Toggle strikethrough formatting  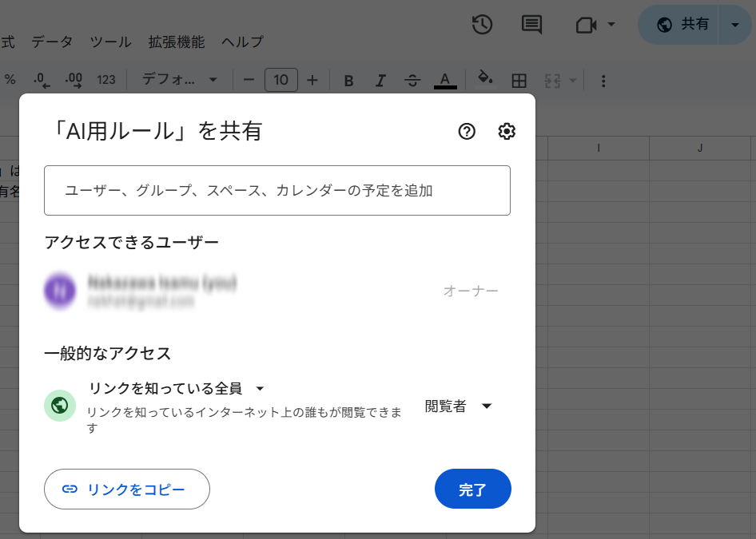click(x=412, y=80)
